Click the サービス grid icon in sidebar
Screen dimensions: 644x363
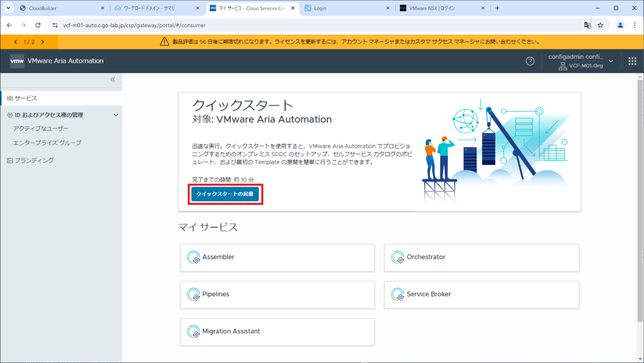pyautogui.click(x=10, y=98)
